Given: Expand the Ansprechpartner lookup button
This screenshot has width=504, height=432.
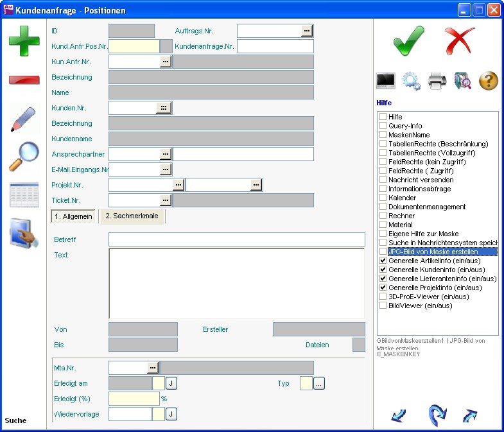Looking at the screenshot, I should pos(166,154).
